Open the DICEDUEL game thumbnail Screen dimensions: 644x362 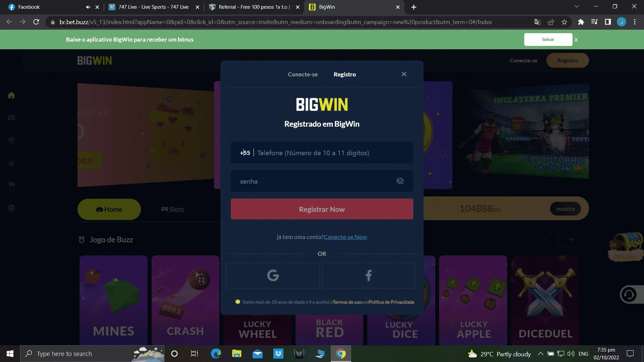(x=545, y=300)
